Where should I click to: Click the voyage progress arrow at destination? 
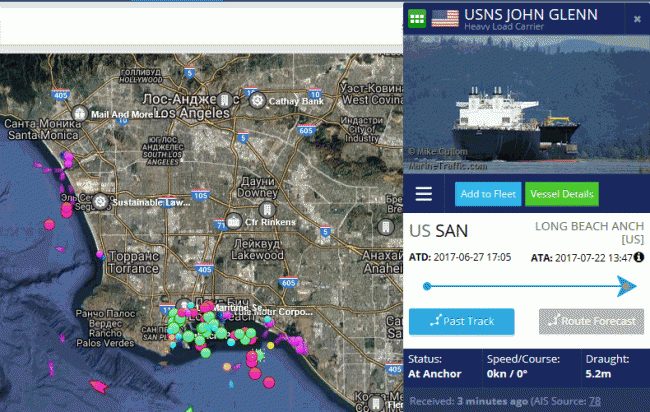click(x=626, y=286)
